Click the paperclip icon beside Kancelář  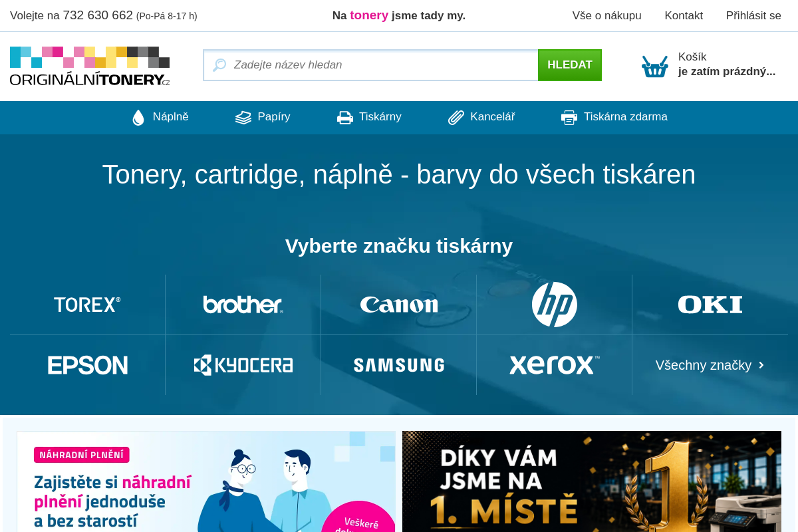456,118
